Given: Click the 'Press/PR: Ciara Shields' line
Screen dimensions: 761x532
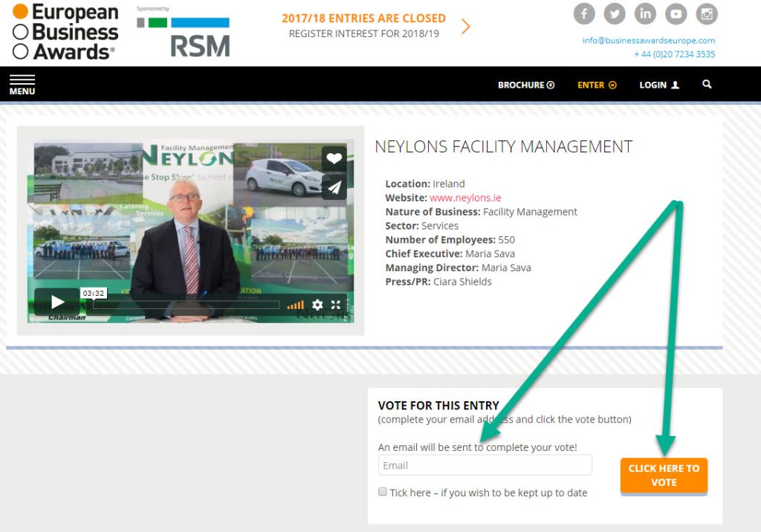Looking at the screenshot, I should (438, 282).
